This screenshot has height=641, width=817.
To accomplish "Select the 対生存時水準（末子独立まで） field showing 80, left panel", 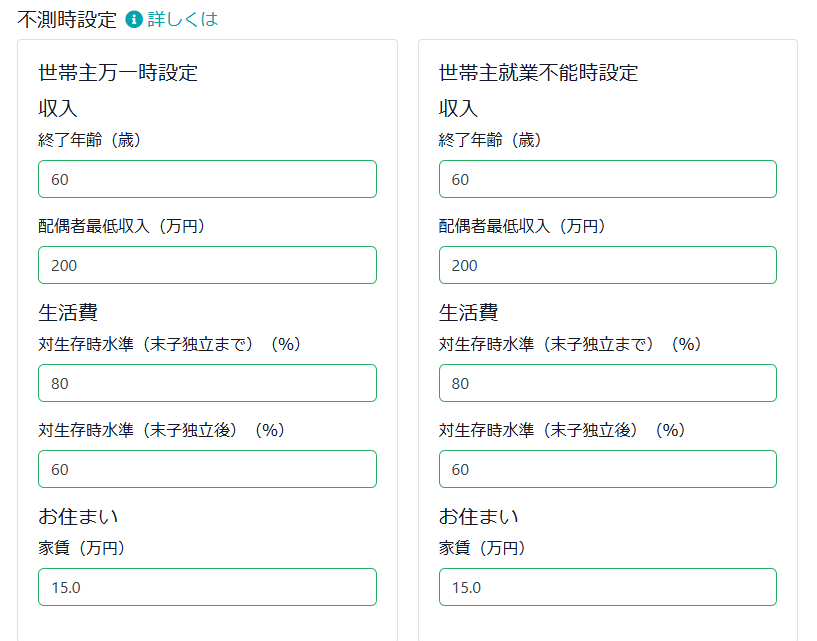I will 207,383.
